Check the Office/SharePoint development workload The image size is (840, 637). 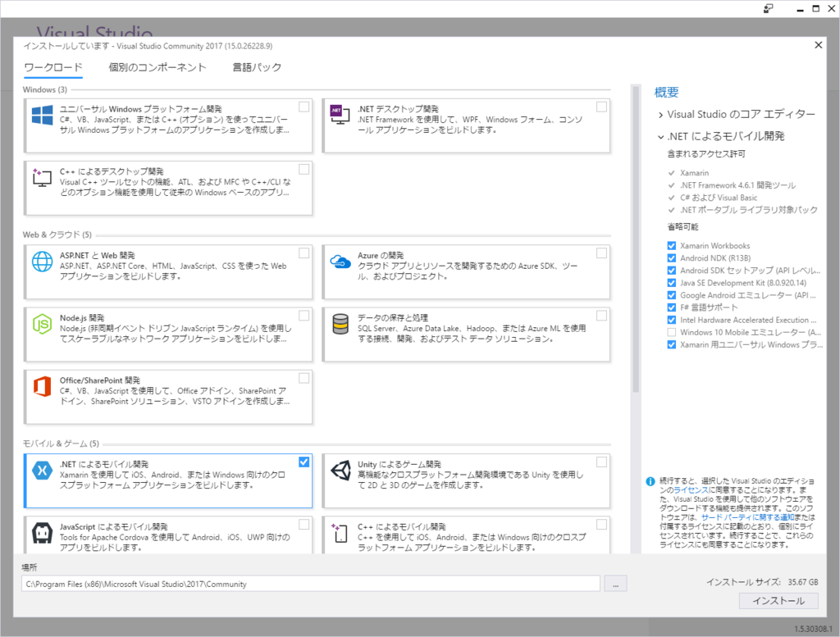click(304, 379)
